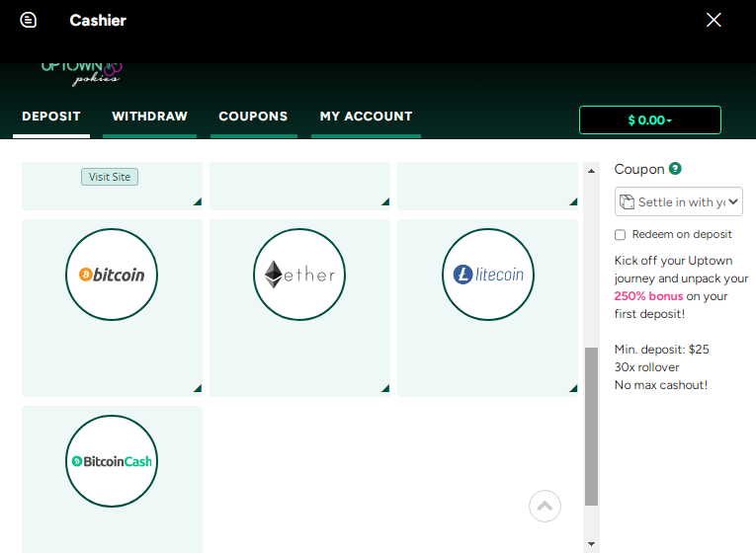This screenshot has height=555, width=756.
Task: Click the Visit Site button
Action: coord(110,177)
